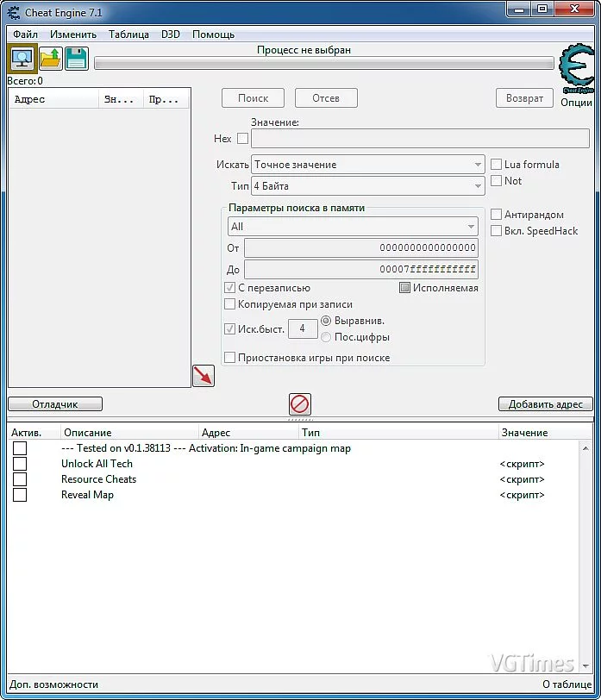Toggle the Антирандом checkbox
Viewport: 601px width, 700px height.
pos(496,215)
